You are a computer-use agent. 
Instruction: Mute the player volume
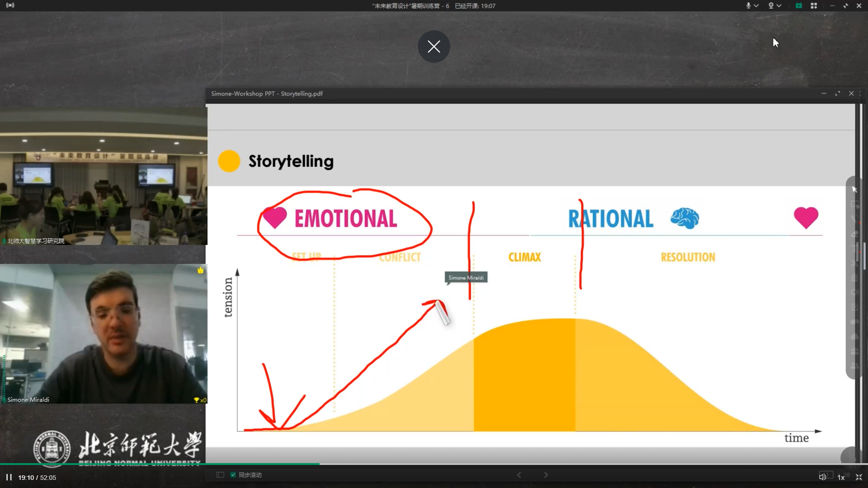[x=822, y=477]
